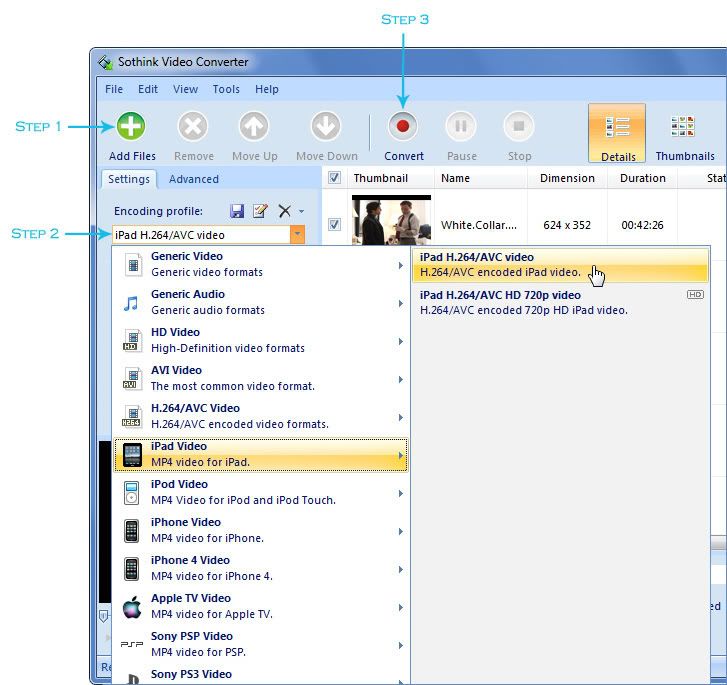This screenshot has height=685, width=727.
Task: Click the Sony PSP logo icon
Action: coord(132,644)
